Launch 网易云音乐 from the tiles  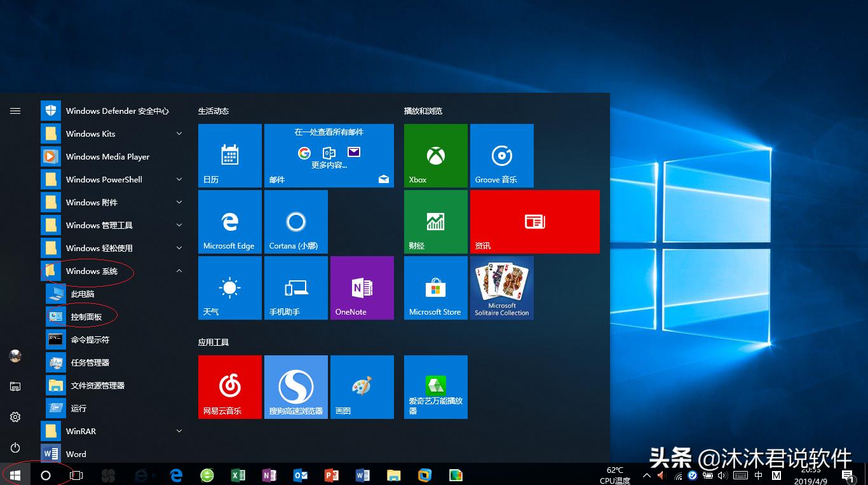229,386
